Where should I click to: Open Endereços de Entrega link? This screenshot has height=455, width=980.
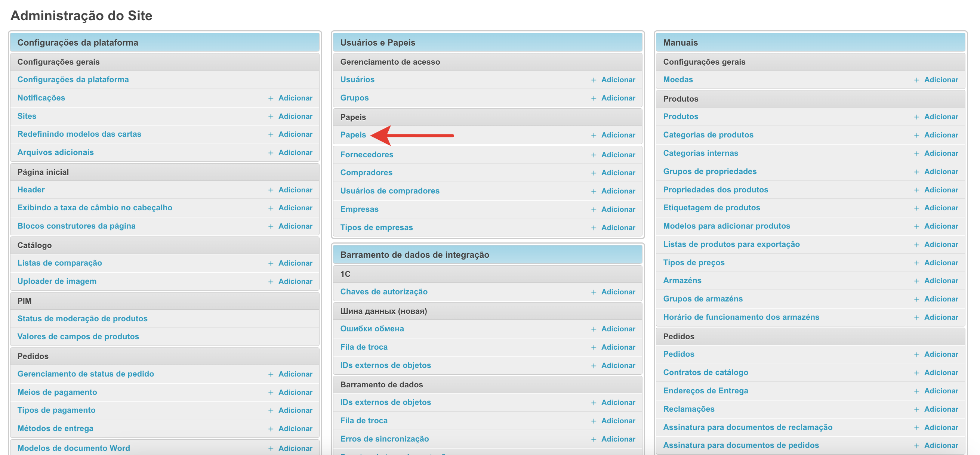tap(705, 391)
